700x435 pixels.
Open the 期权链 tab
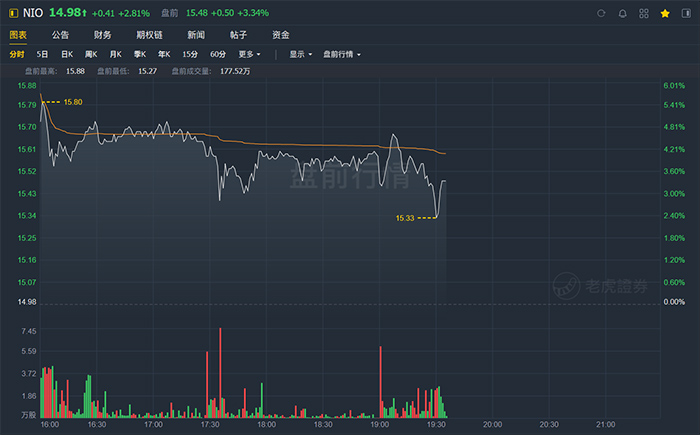pos(149,35)
